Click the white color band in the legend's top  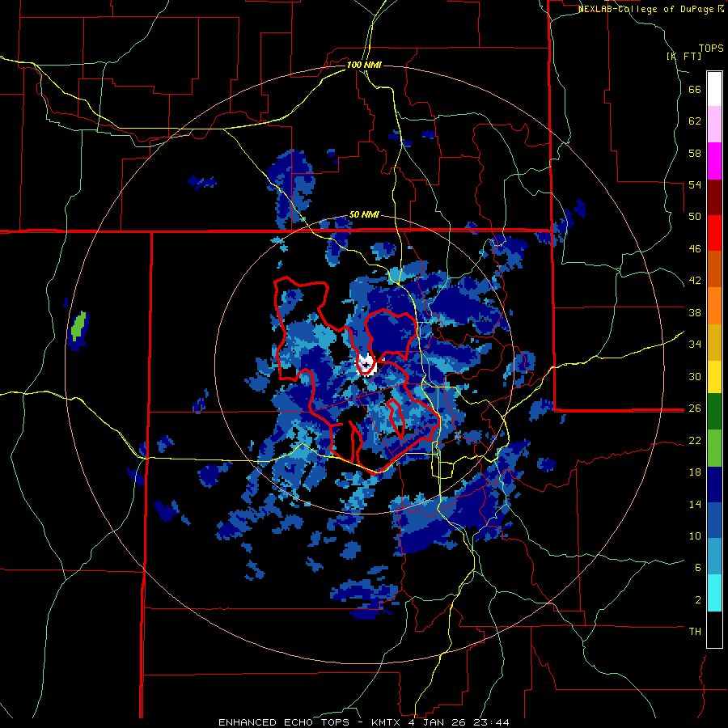tap(714, 89)
